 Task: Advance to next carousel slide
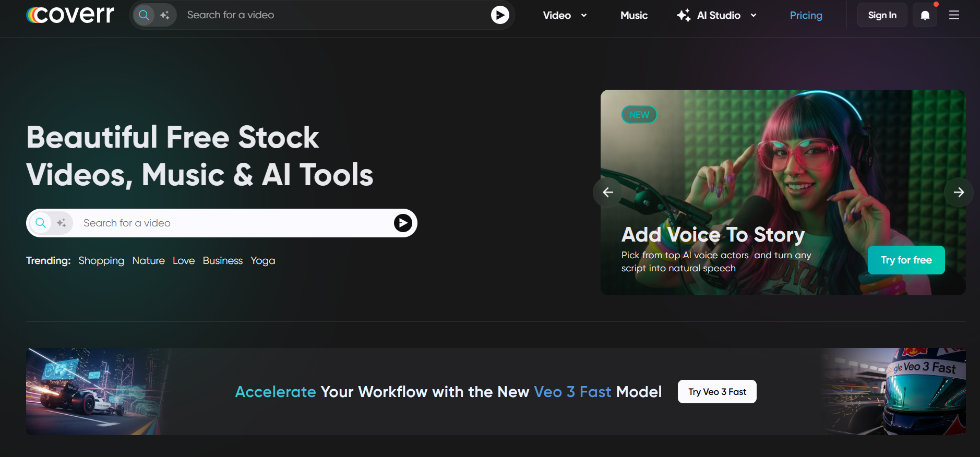point(959,193)
